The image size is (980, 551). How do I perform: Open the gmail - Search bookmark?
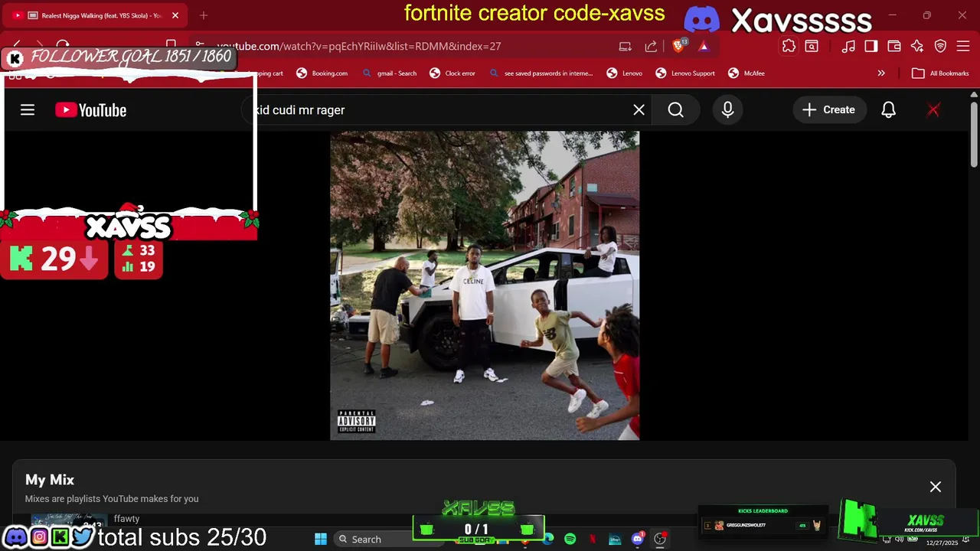click(x=390, y=73)
